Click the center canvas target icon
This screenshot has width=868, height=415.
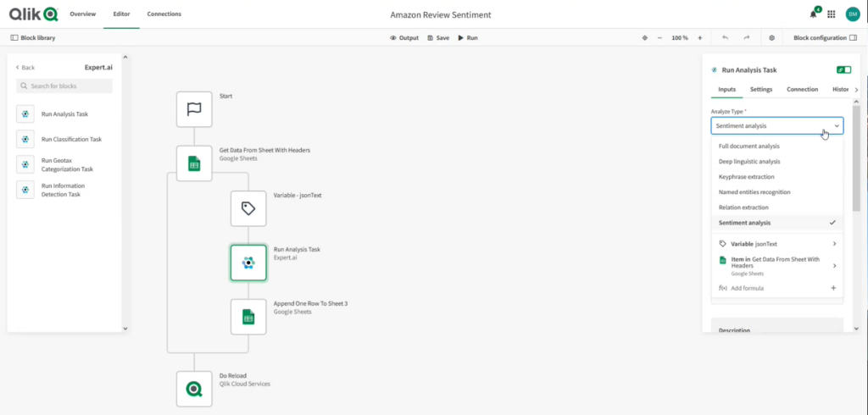(645, 37)
